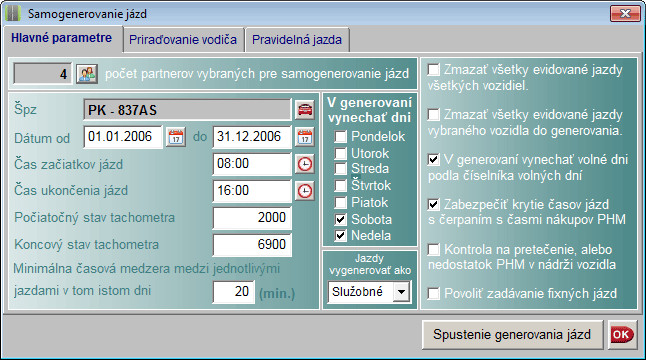Click partner count field showing 4
This screenshot has height=360, width=646.
pyautogui.click(x=42, y=74)
